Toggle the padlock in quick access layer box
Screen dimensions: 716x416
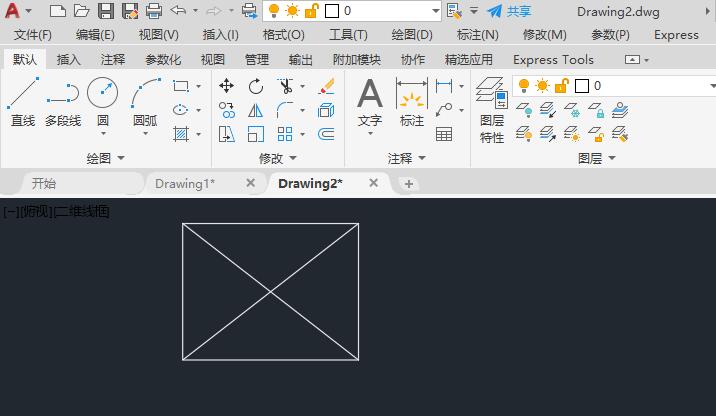click(x=311, y=11)
